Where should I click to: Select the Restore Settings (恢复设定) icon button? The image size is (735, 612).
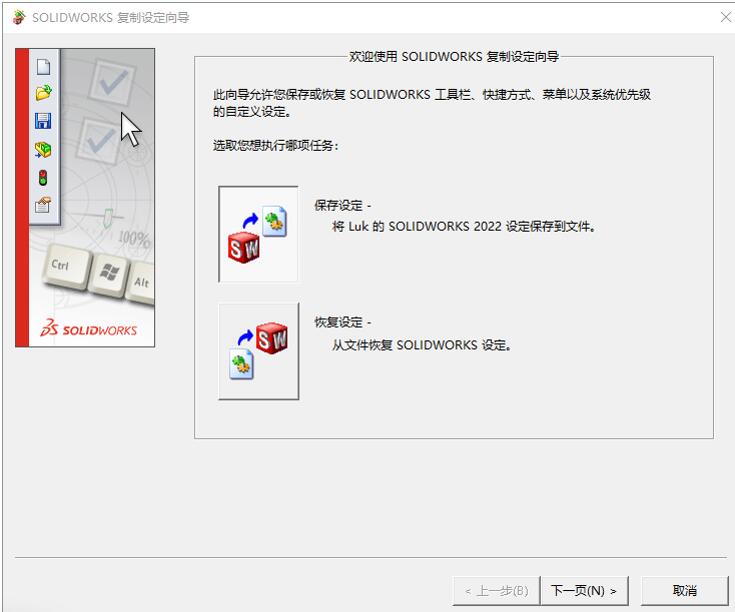[258, 351]
